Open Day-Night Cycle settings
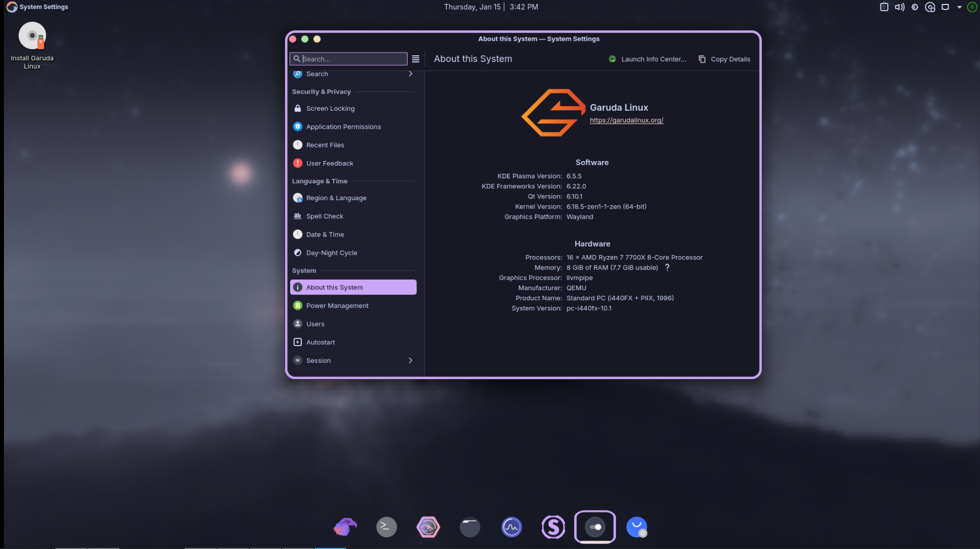This screenshot has height=549, width=980. (x=353, y=253)
